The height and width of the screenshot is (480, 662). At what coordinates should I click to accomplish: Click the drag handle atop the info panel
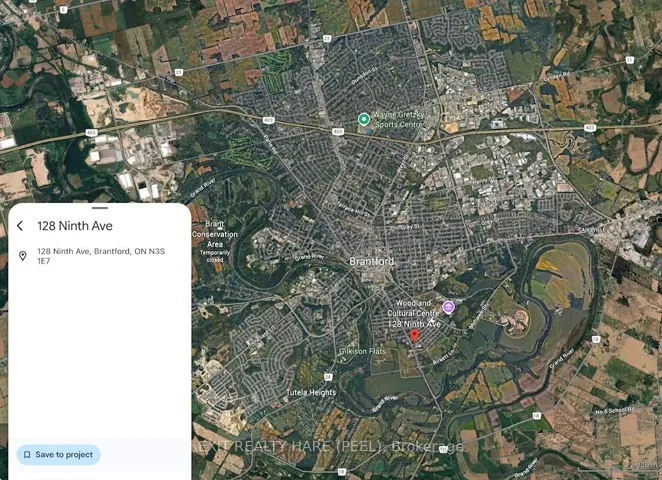pyautogui.click(x=100, y=208)
